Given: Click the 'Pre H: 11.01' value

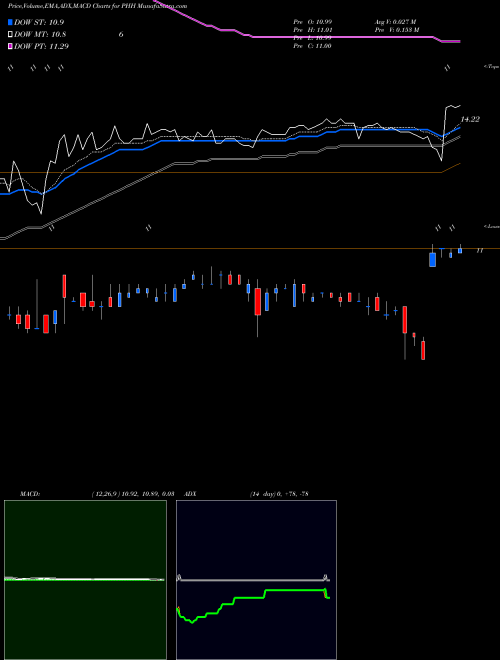Looking at the screenshot, I should pyautogui.click(x=313, y=30).
